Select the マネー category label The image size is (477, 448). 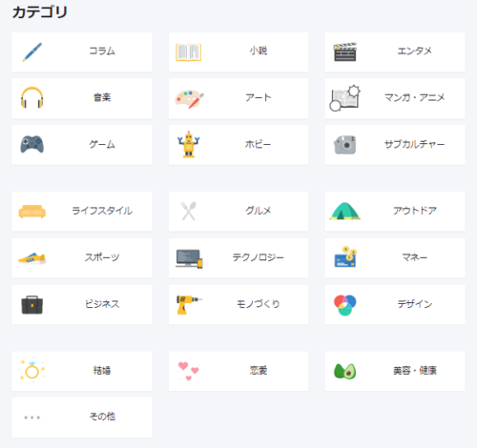[x=414, y=257]
